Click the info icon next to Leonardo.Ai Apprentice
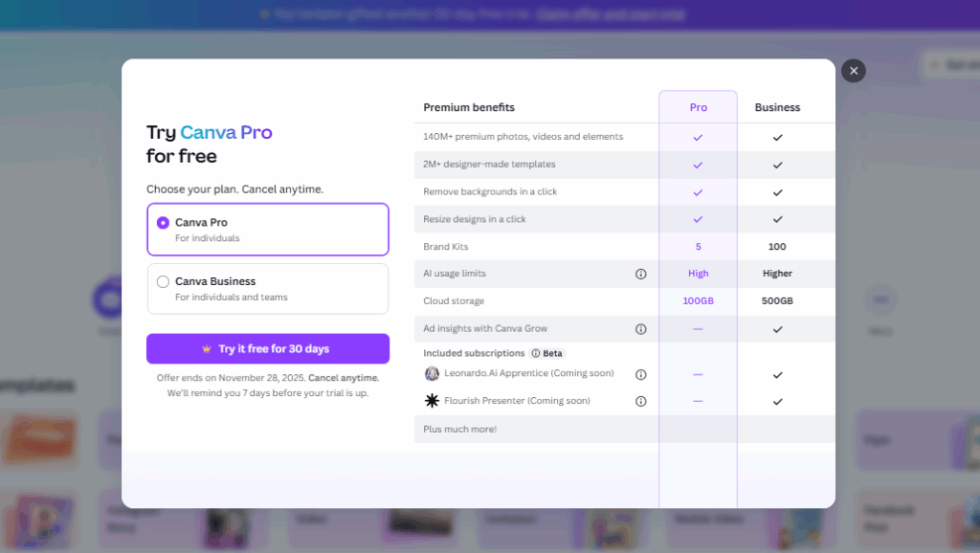The image size is (980, 553). pos(640,374)
